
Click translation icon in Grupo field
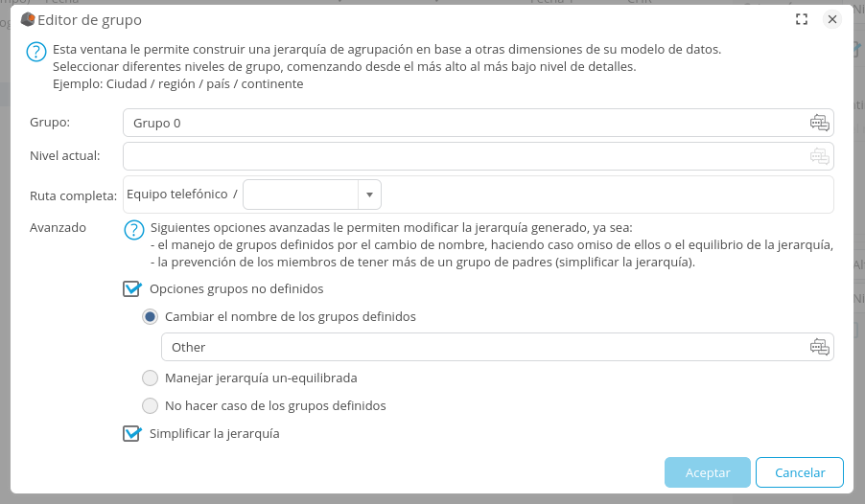tap(819, 123)
